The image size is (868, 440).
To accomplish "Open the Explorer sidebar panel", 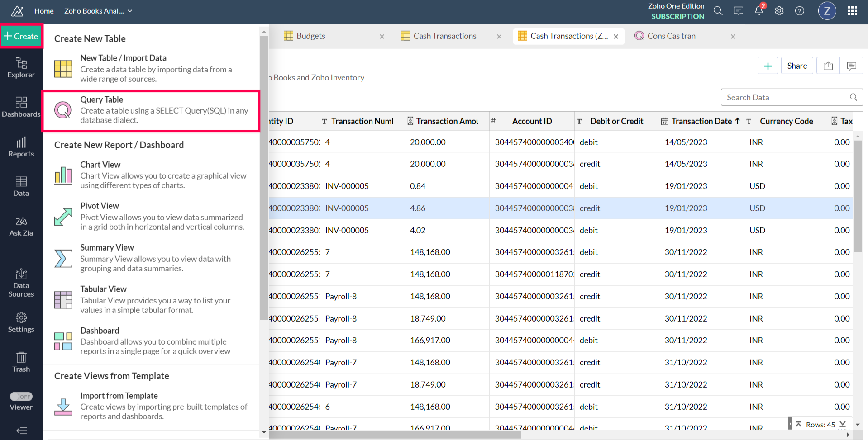I will [21, 68].
